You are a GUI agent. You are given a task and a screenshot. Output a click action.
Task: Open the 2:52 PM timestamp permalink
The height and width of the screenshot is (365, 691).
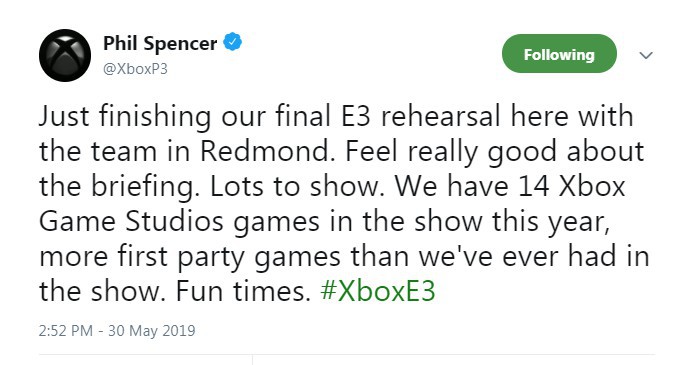66,331
